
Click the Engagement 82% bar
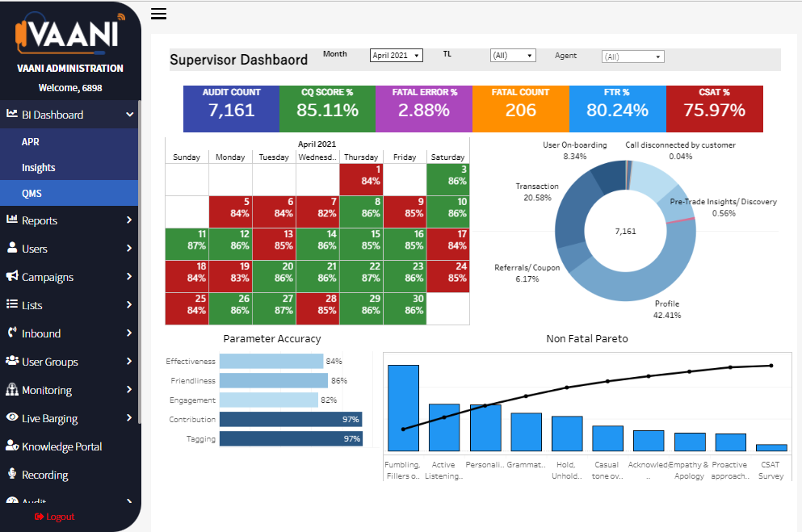click(268, 400)
